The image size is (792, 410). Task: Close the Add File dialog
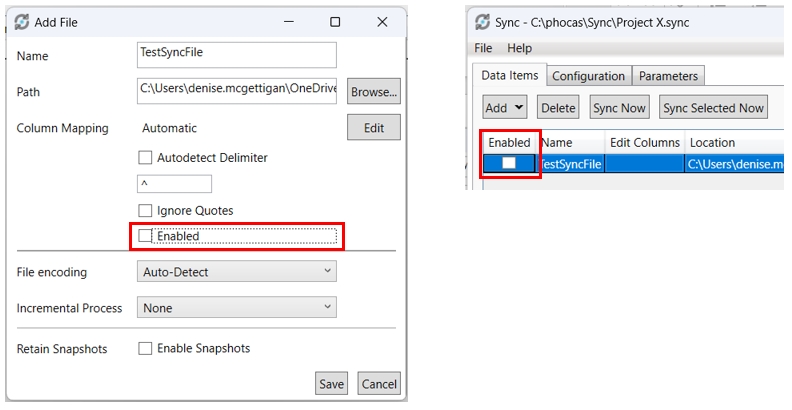click(x=382, y=22)
